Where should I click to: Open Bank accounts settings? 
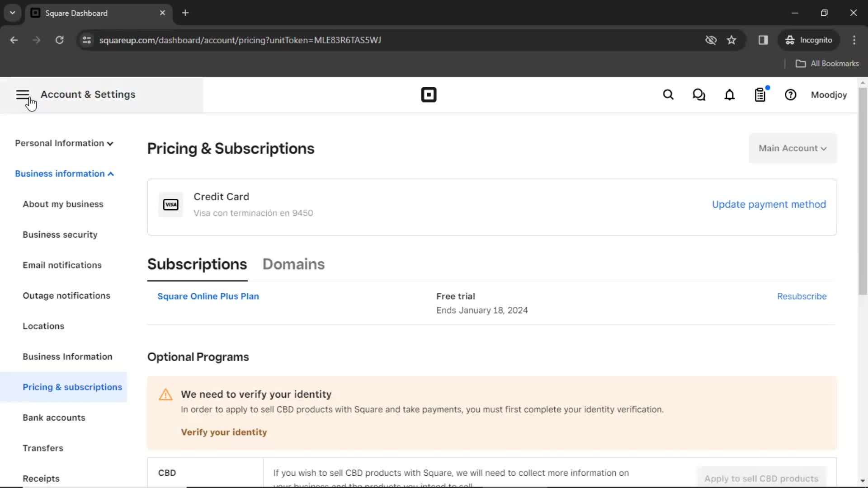tap(54, 418)
